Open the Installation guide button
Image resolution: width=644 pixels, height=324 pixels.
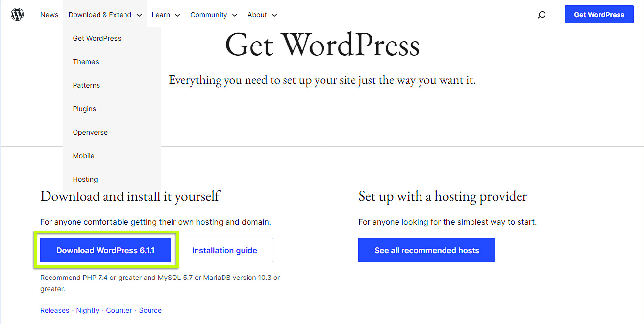tap(224, 250)
